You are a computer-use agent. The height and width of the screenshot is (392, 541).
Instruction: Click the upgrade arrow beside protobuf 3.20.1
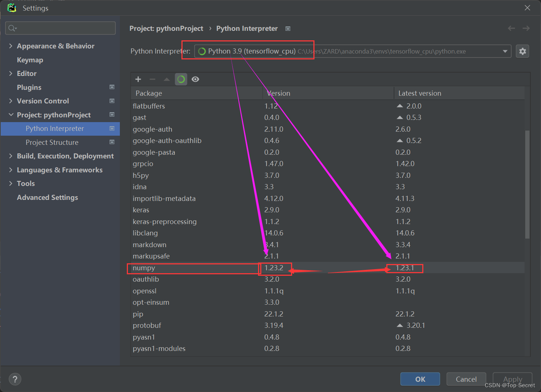click(x=400, y=325)
